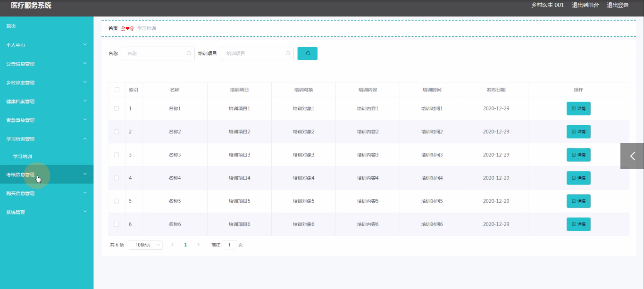
Task: Expand the 考核信息管理 sidebar menu
Action: tap(46, 174)
